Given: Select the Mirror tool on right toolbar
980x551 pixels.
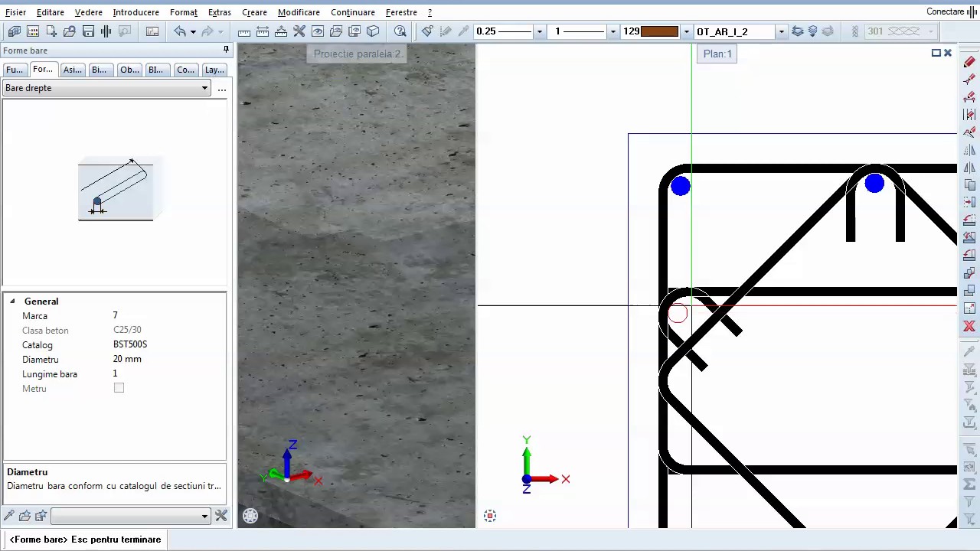Looking at the screenshot, I should (x=969, y=150).
